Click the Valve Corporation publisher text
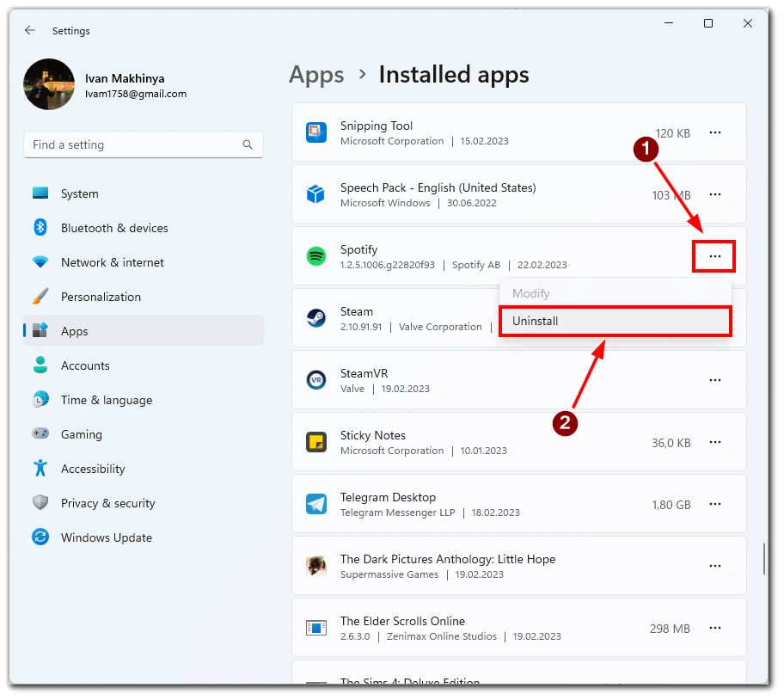This screenshot has height=700, width=784. pos(442,328)
